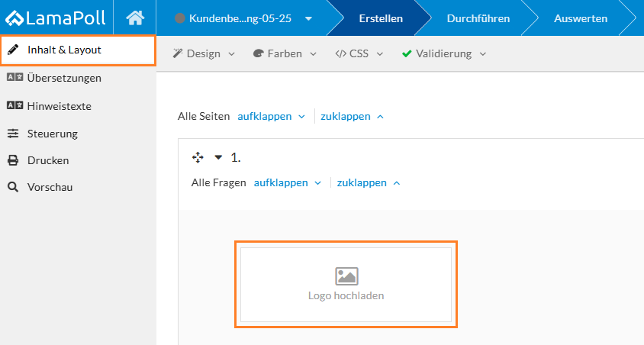Click aufklappen link next to Alle Seiten
This screenshot has width=644, height=345.
tap(271, 117)
